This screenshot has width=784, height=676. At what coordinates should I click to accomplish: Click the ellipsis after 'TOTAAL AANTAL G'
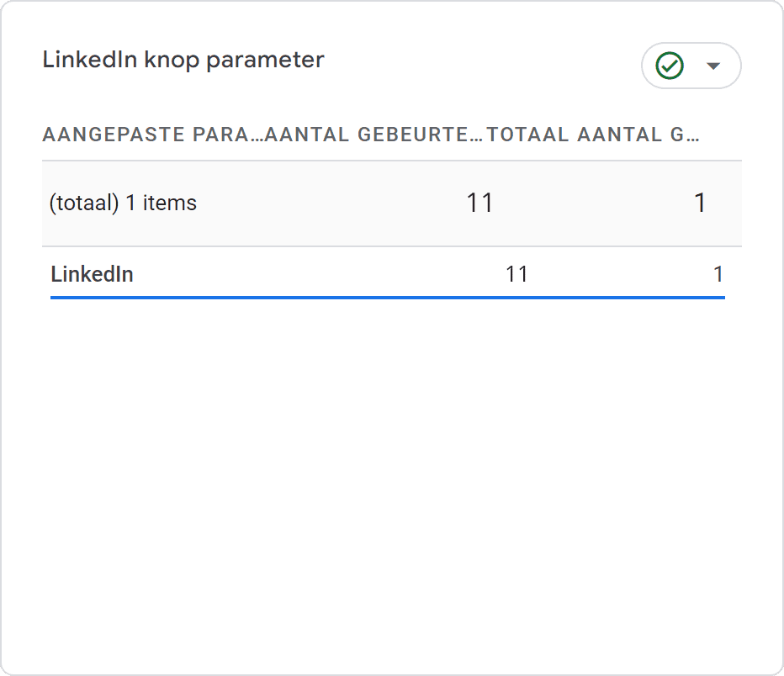695,135
